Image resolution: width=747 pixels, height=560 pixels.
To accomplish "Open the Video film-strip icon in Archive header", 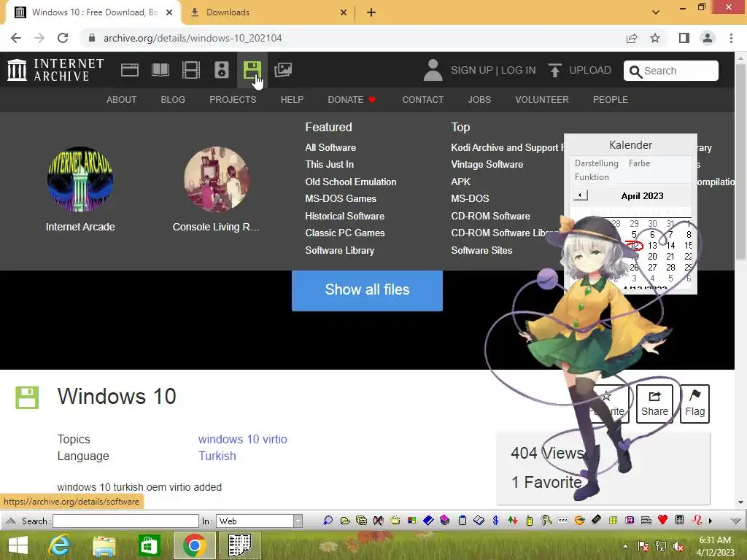I will [x=191, y=70].
